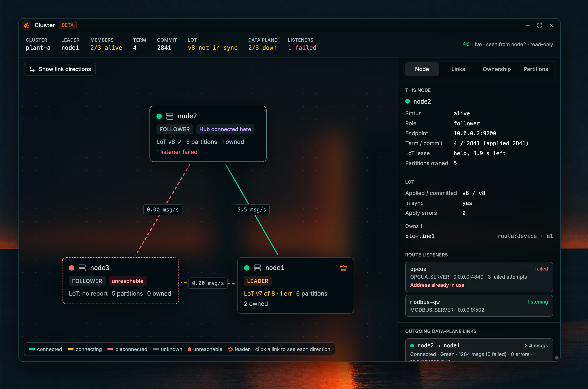Screen dimensions: 588x389
Task: Click the BETA badge
Action: (68, 25)
